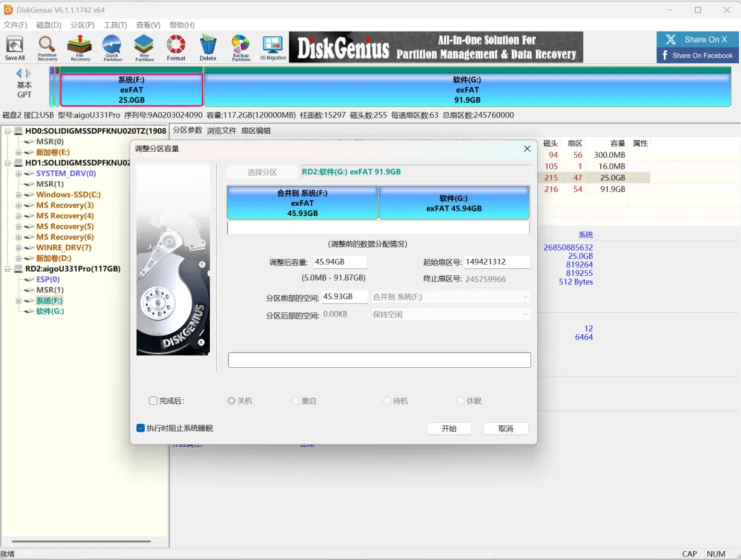This screenshot has width=741, height=560.
Task: Click the 选择分区 button
Action: point(262,172)
